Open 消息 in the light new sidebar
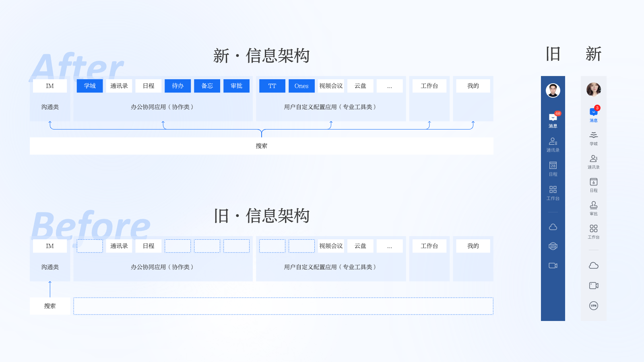 (x=594, y=114)
